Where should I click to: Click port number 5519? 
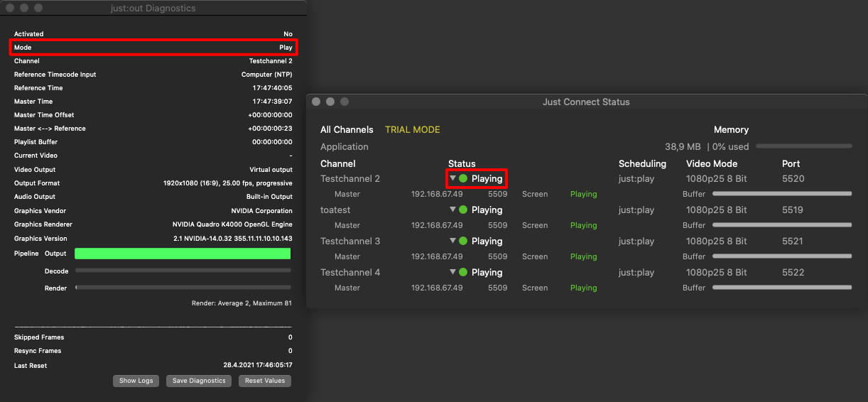coord(793,210)
